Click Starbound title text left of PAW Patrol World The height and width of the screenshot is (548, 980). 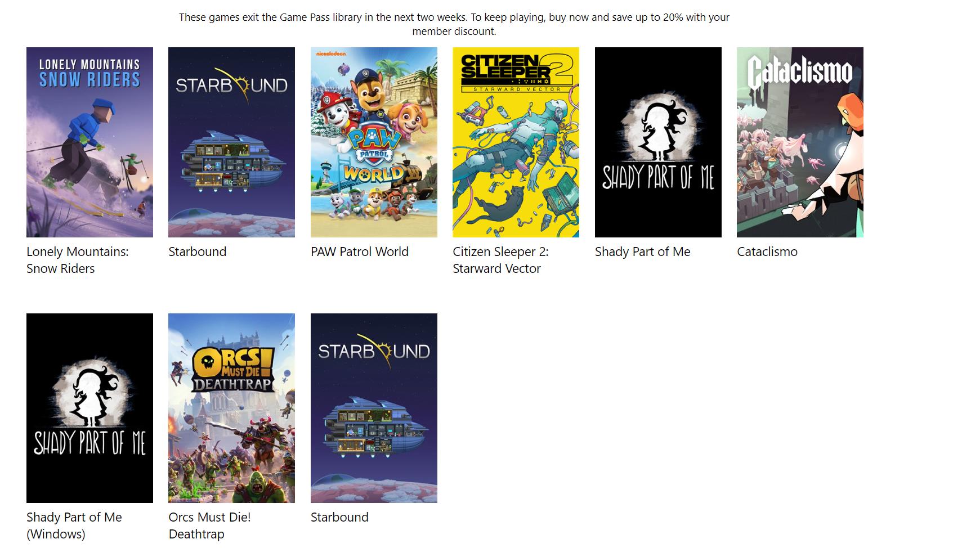[x=197, y=251]
